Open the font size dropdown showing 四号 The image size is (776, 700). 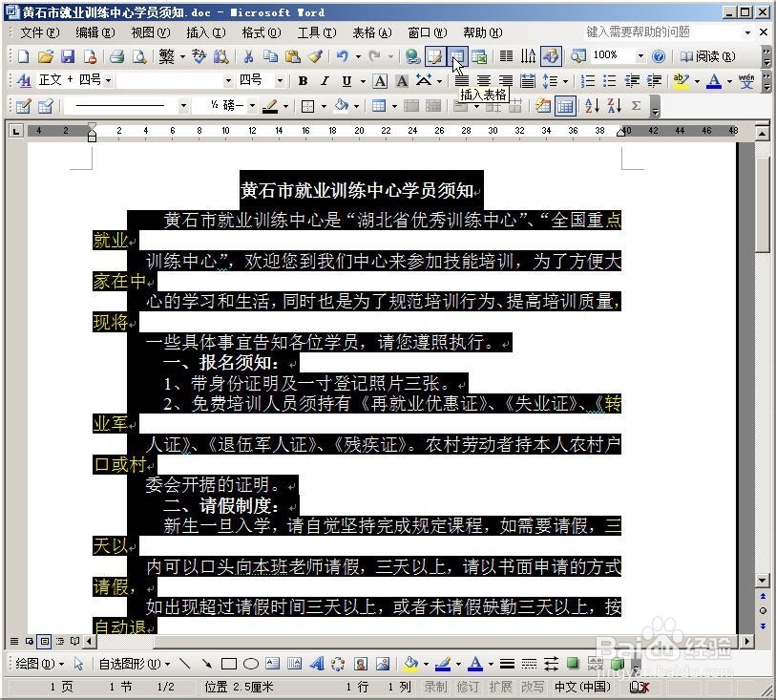coord(280,80)
